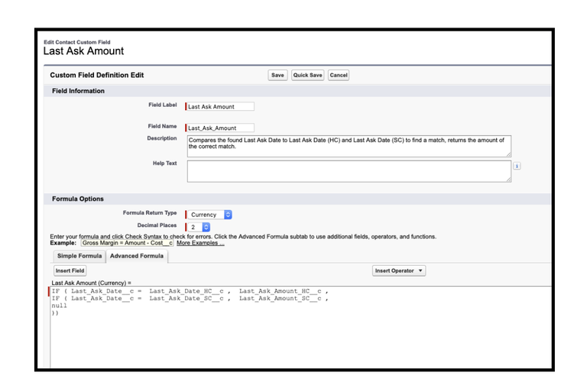The image size is (587, 392).
Task: Click into the Help Text box
Action: click(x=349, y=171)
